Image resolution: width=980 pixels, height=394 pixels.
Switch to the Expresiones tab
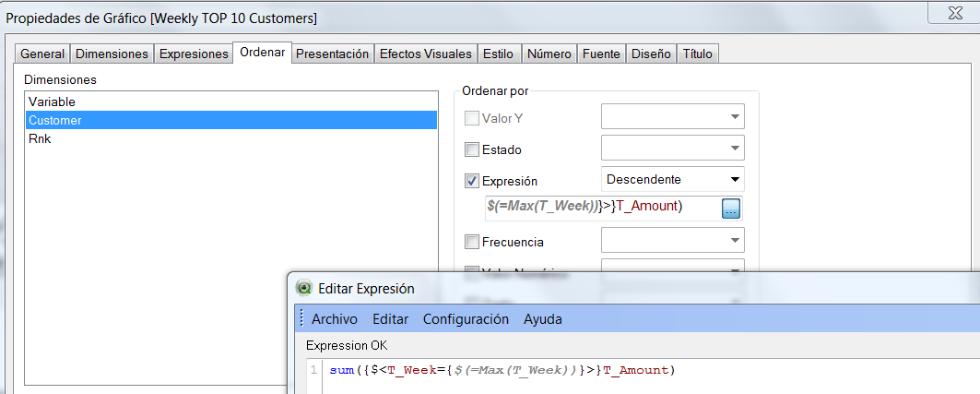click(194, 54)
